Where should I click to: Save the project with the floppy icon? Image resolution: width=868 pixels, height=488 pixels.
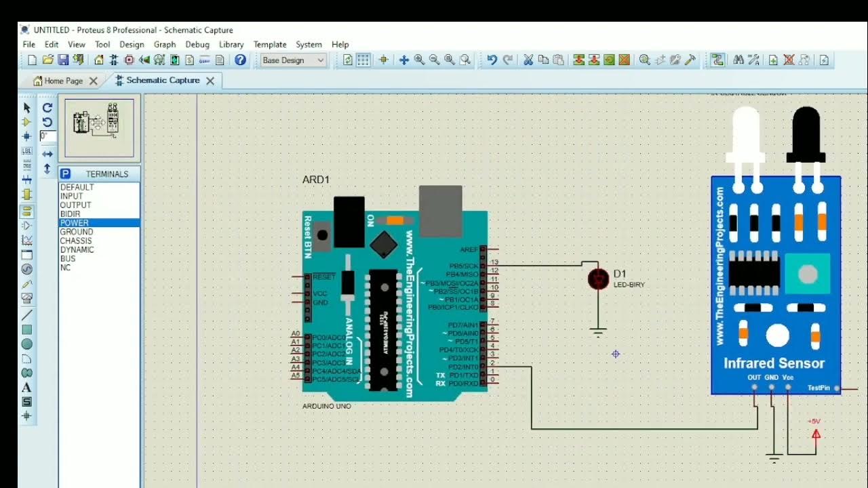click(63, 60)
